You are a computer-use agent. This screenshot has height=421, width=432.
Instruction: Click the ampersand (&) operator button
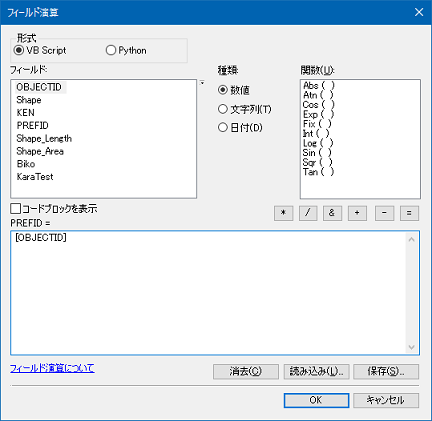tap(332, 213)
